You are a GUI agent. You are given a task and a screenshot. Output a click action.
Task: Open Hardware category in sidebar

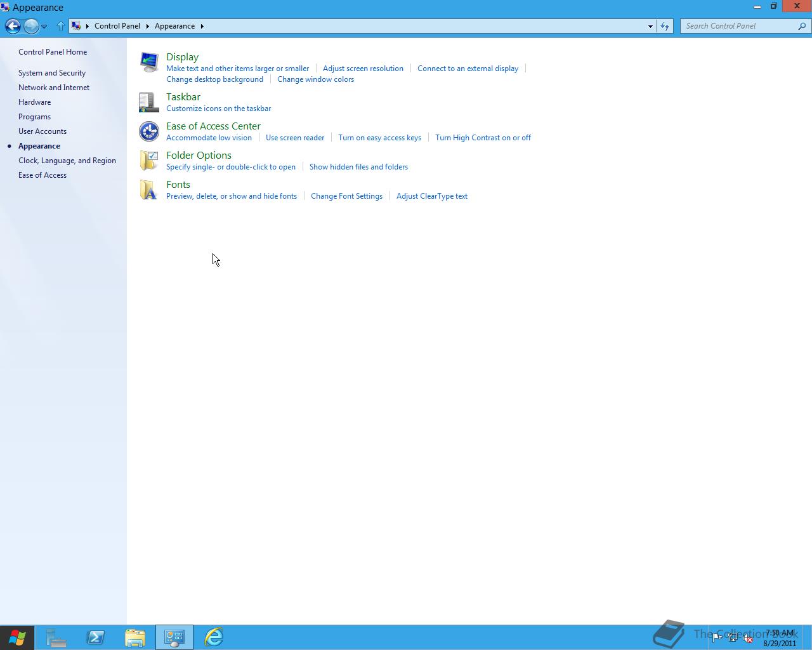click(x=35, y=102)
